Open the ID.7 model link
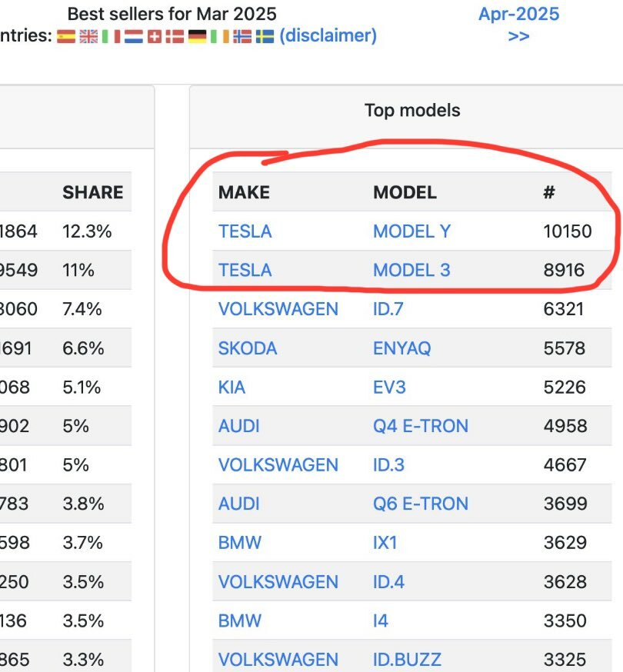 pos(388,309)
